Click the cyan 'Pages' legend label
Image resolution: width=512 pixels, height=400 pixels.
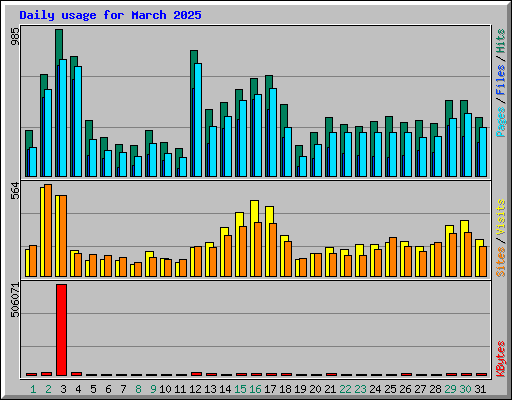pyautogui.click(x=501, y=122)
